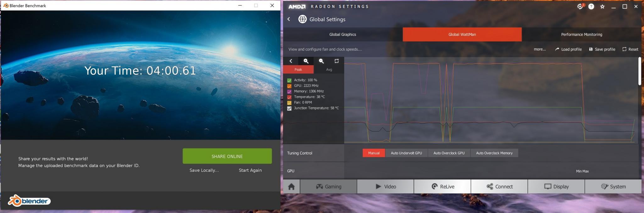
Task: Click Start Again in Blender Benchmark
Action: point(250,170)
